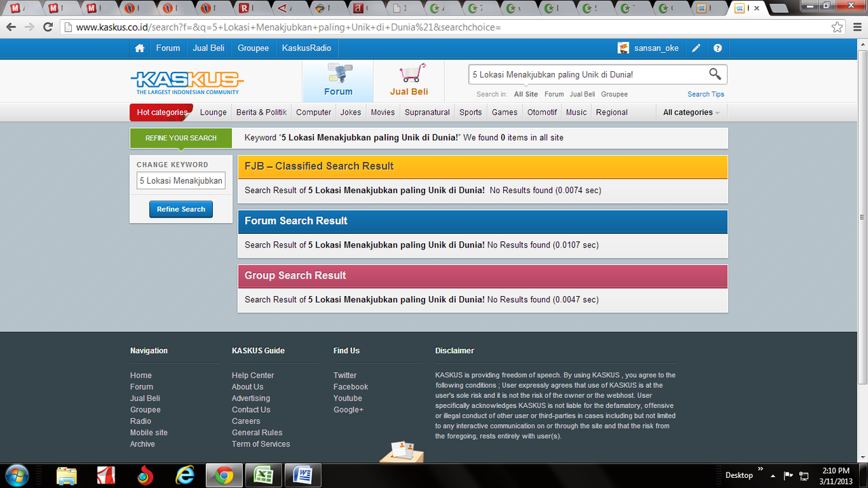
Task: Click the Mobile site footer link
Action: click(149, 432)
